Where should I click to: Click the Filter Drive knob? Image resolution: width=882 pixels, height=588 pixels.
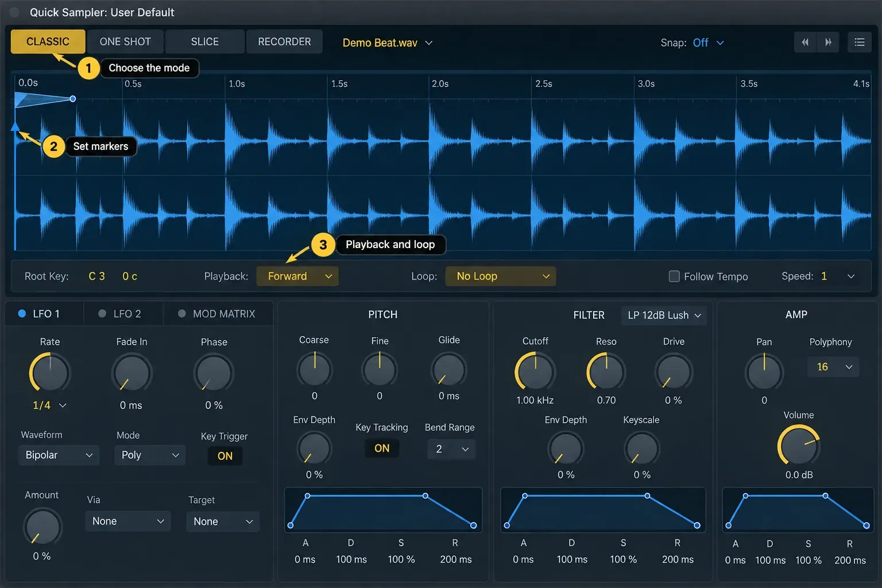pyautogui.click(x=674, y=372)
